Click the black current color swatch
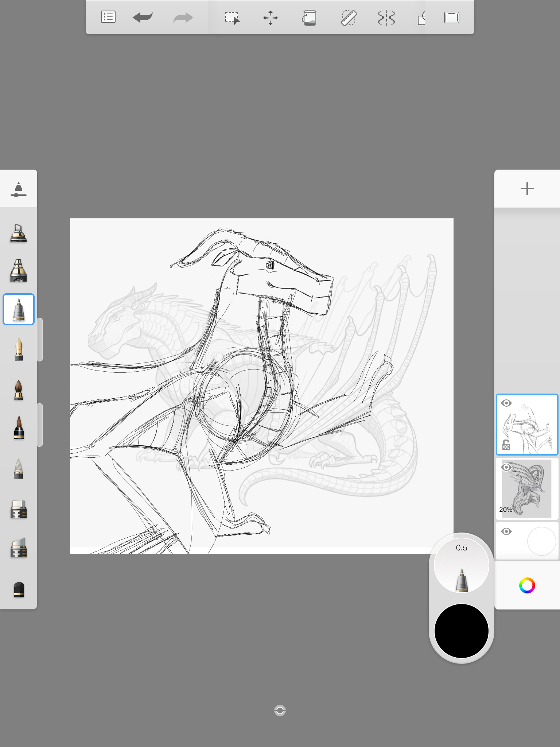 pyautogui.click(x=461, y=631)
